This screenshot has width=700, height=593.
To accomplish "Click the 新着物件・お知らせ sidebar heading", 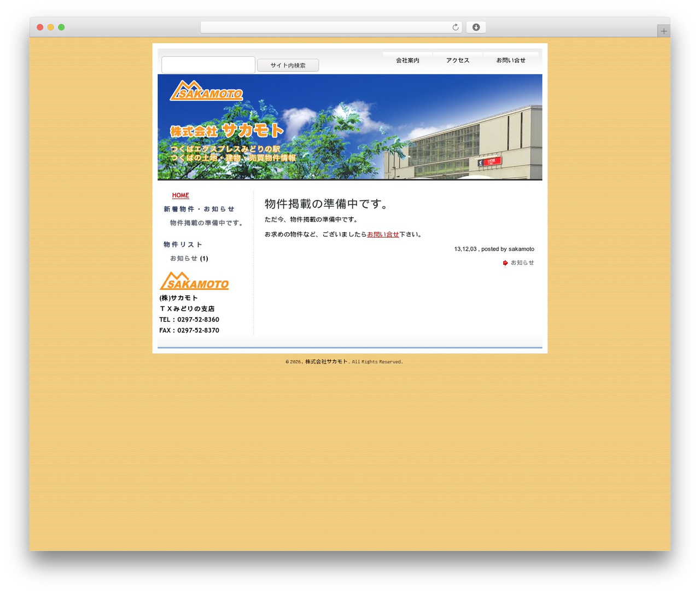I will click(x=199, y=210).
